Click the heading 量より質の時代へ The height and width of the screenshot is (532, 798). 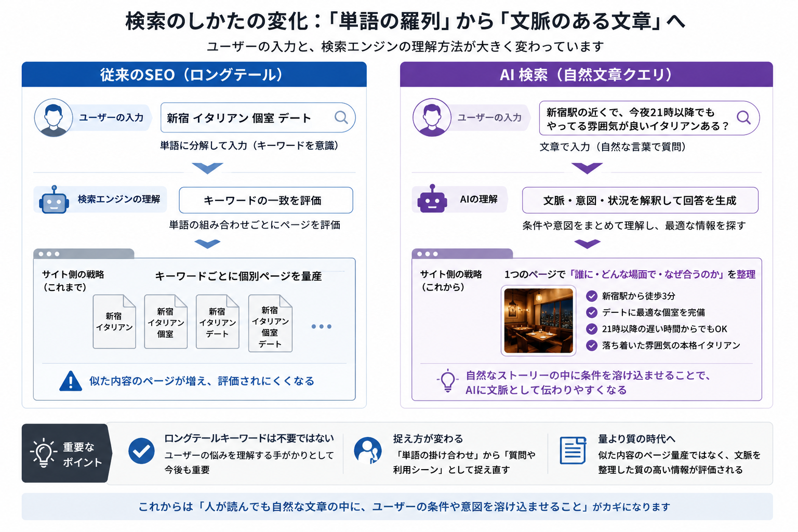coord(636,438)
